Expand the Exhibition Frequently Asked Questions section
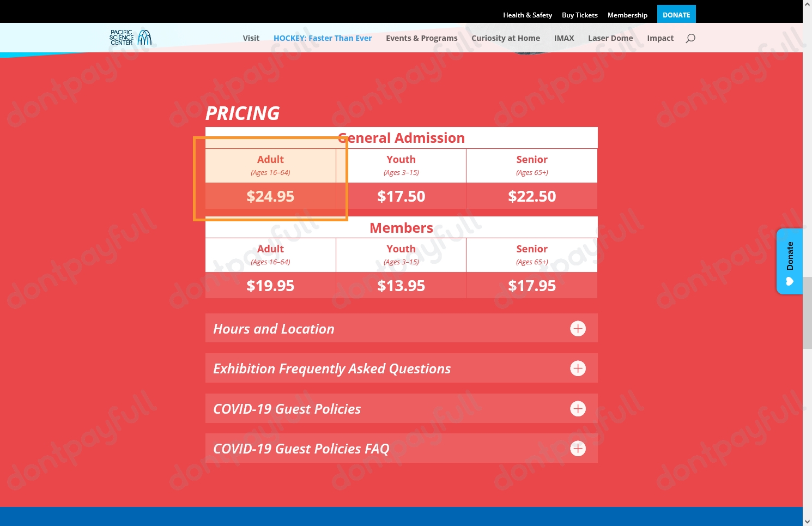812x526 pixels. tap(331, 368)
